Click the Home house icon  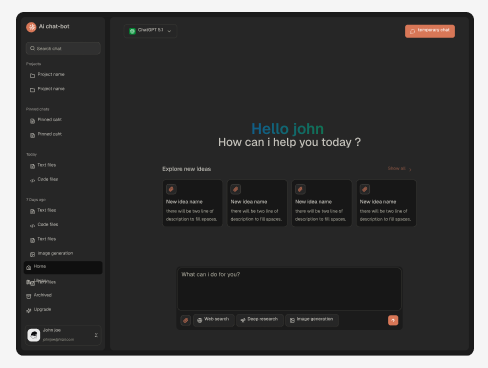tap(29, 267)
